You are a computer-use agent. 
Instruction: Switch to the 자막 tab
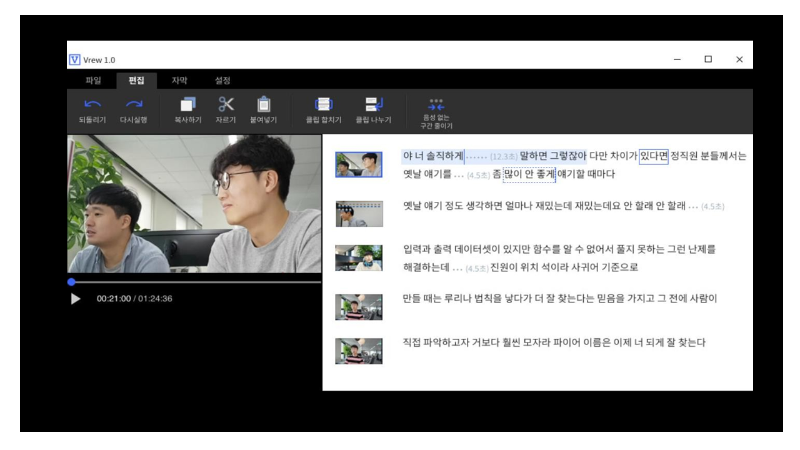179,80
